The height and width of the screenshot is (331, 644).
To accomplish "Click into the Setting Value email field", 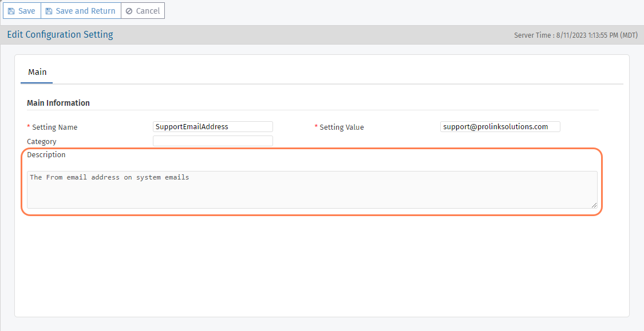I will point(500,127).
